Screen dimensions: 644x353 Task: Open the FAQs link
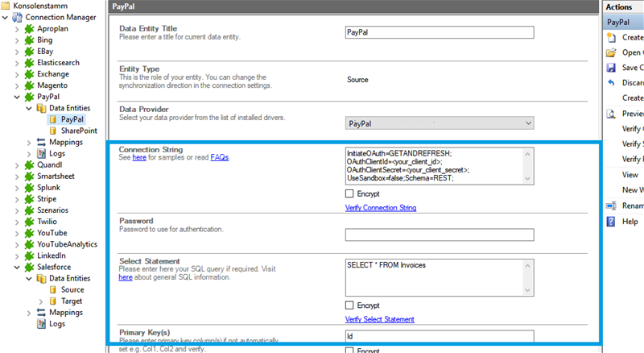point(220,157)
